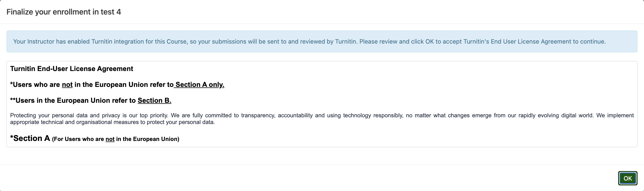Click the word 'OK' inside the blue notice
The height and width of the screenshot is (191, 644).
point(429,41)
